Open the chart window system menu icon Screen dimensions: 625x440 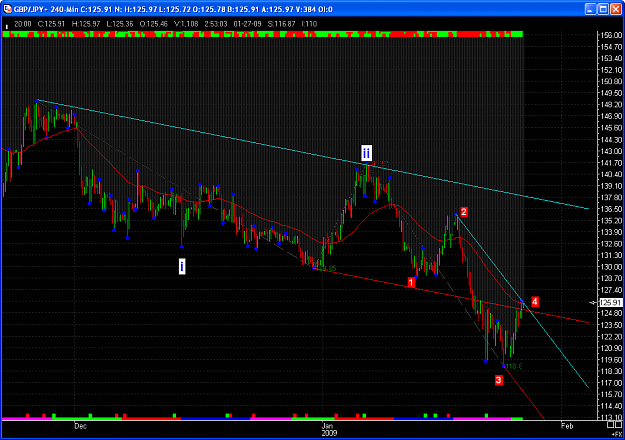click(x=7, y=9)
